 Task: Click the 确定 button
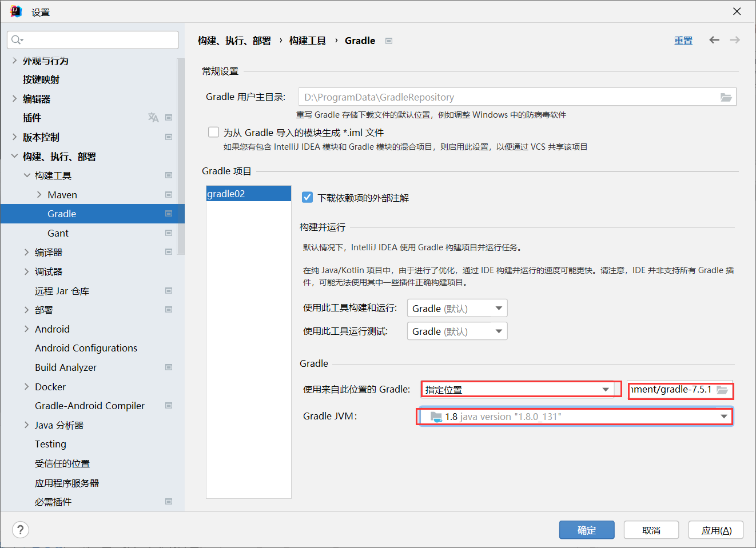point(587,530)
